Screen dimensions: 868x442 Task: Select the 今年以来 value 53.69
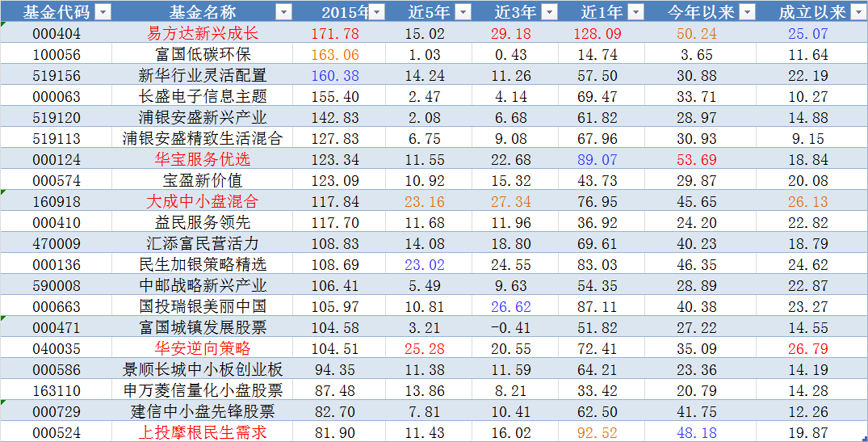(696, 160)
